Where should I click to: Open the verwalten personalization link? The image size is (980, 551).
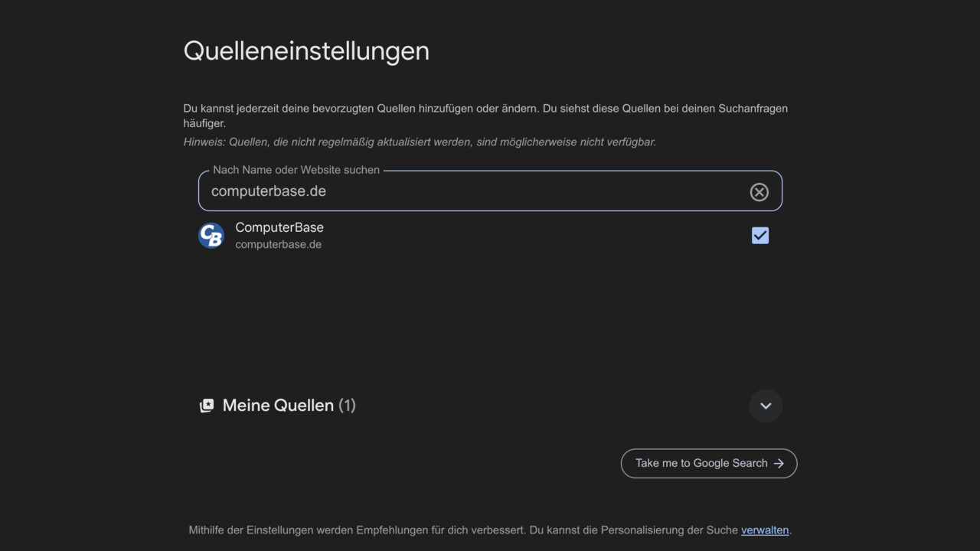(765, 530)
